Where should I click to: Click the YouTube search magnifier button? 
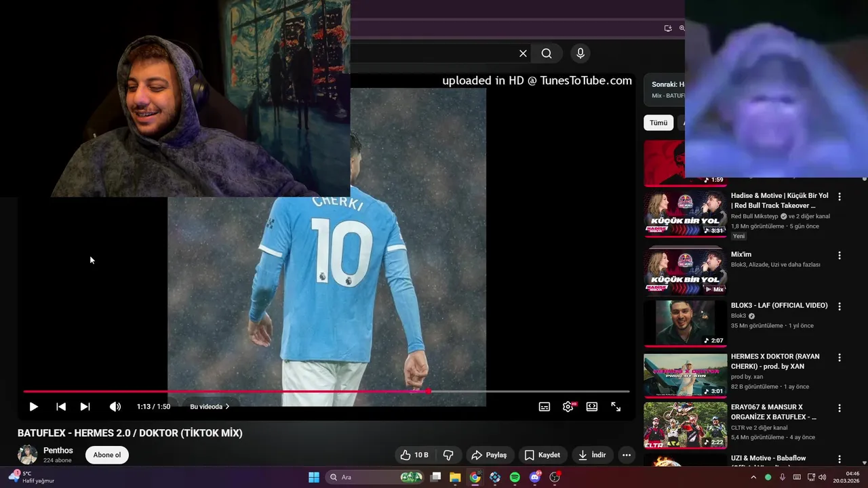pos(547,54)
